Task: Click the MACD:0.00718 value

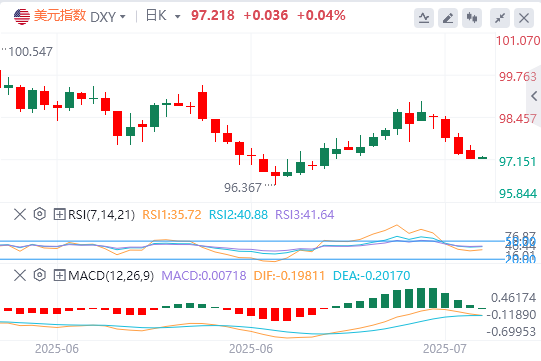Action: click(204, 275)
